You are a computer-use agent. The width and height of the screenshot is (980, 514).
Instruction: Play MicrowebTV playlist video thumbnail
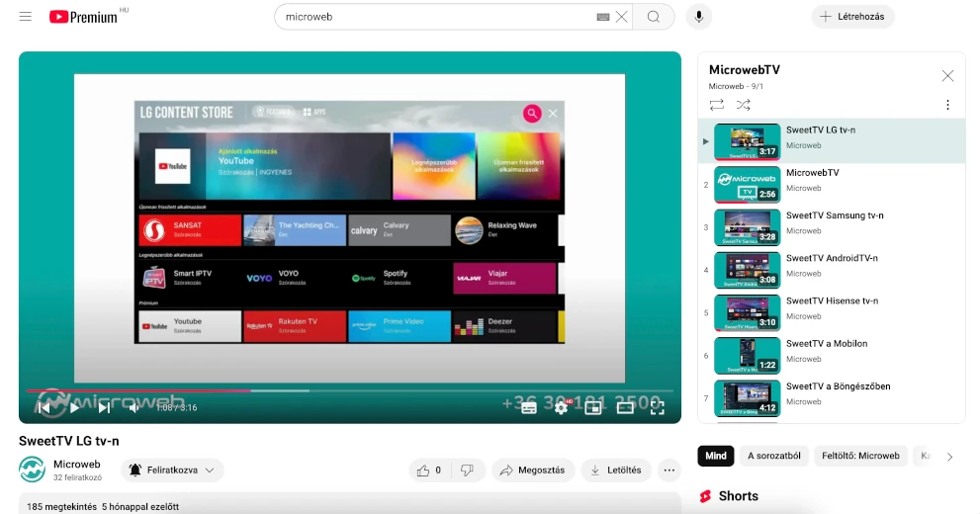(747, 184)
